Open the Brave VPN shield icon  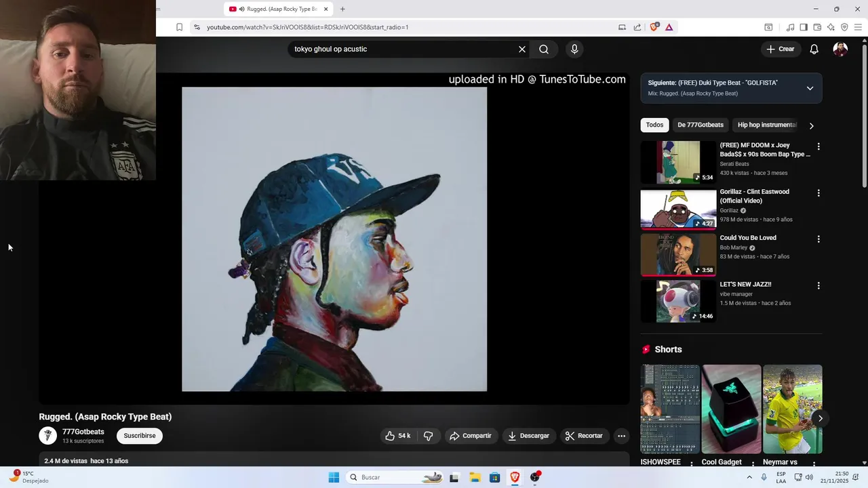[844, 27]
